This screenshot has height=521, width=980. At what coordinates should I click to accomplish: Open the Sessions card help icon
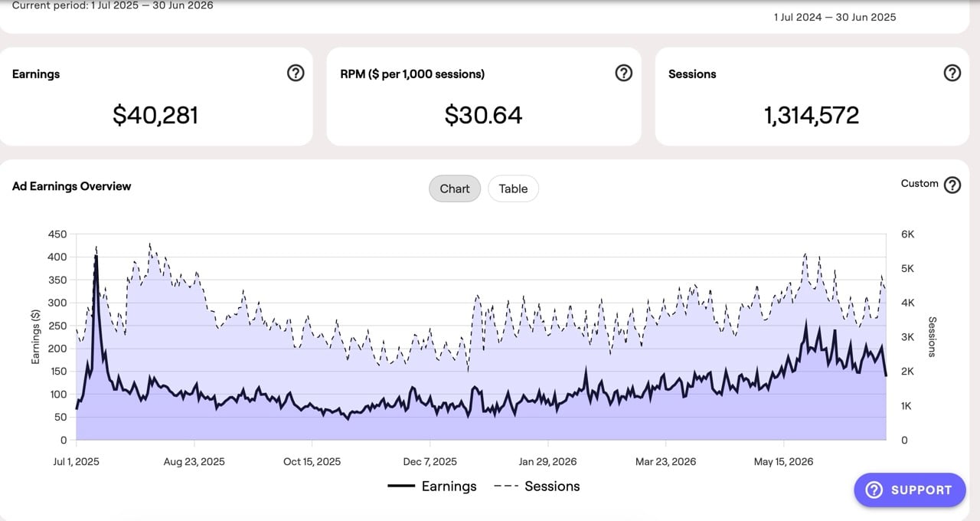[x=952, y=73]
